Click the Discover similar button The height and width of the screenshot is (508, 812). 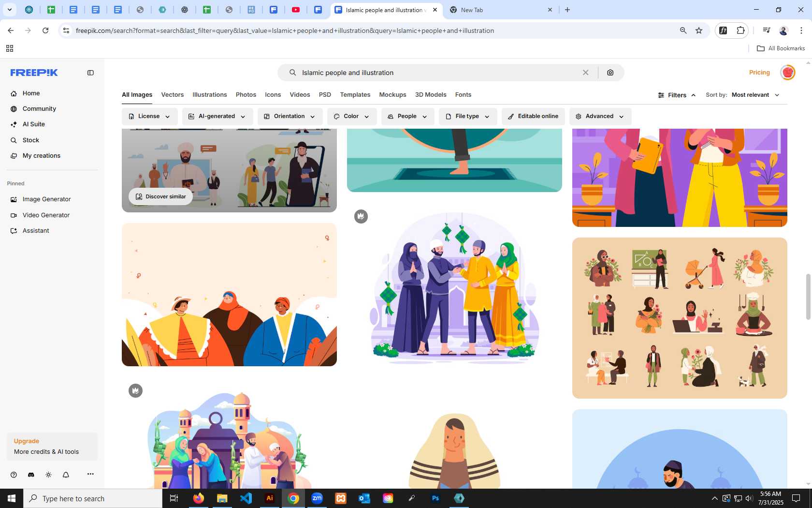click(161, 196)
